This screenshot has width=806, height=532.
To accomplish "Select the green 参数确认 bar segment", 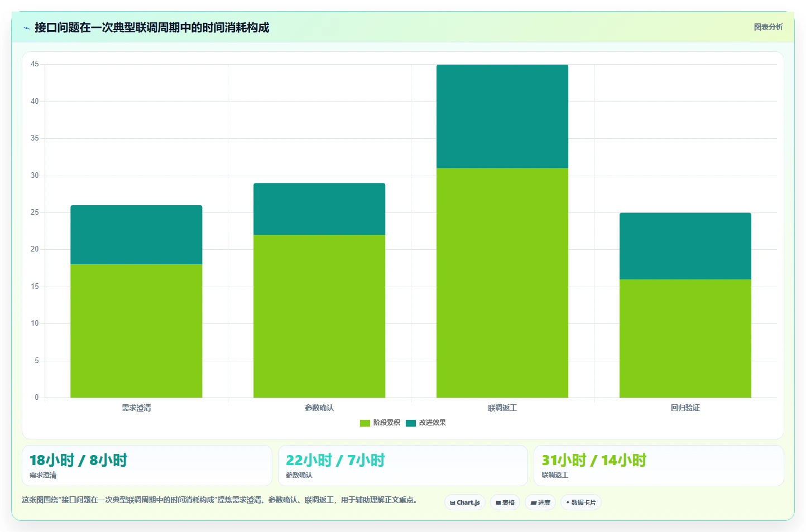I will click(319, 316).
